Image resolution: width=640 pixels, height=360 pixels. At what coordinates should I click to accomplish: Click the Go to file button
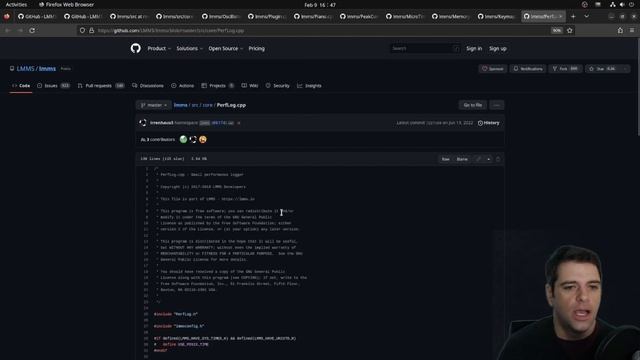pyautogui.click(x=473, y=105)
